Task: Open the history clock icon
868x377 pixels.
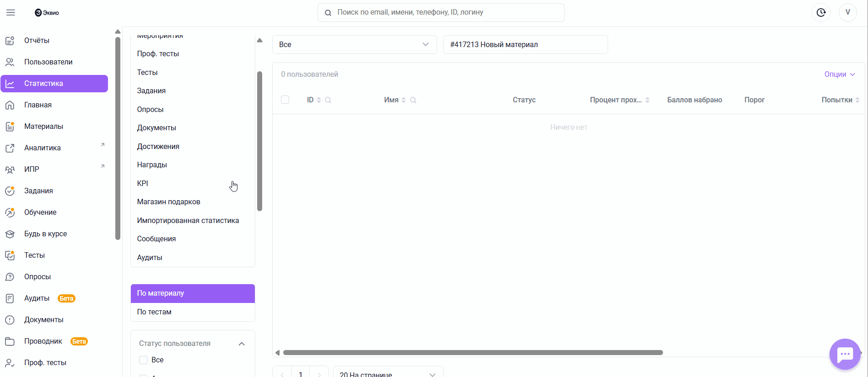Action: pyautogui.click(x=821, y=12)
